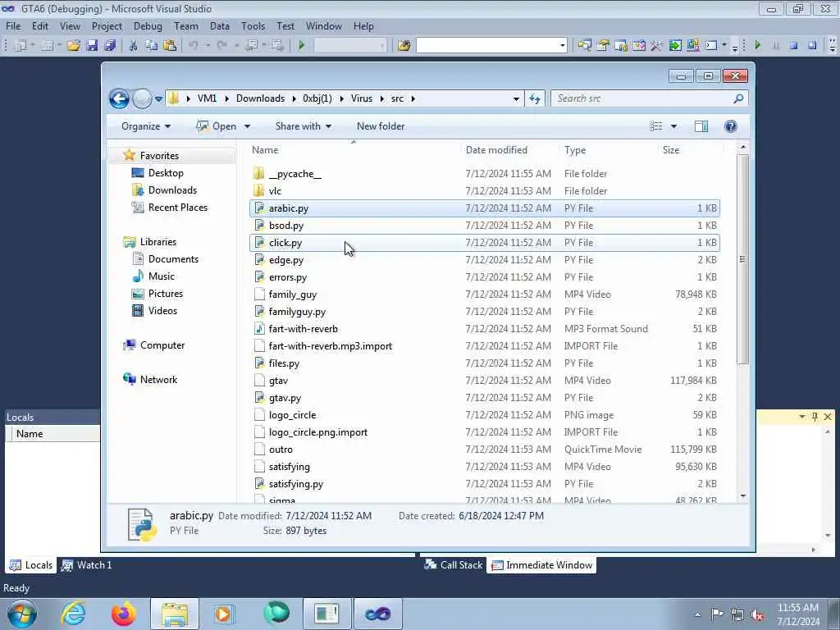Click the Windows Start orb
This screenshot has height=630, width=840.
(x=22, y=614)
